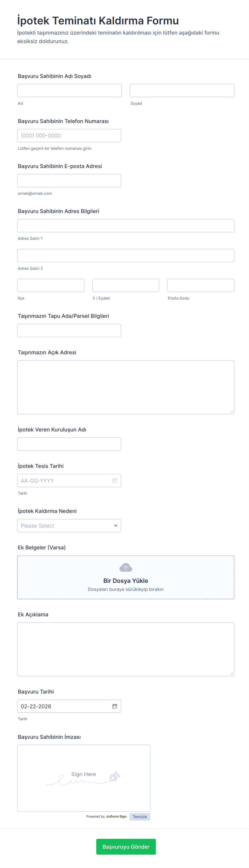Expand İpotek Kaldırma Nedeni dropdown
The width and height of the screenshot is (249, 868).
pyautogui.click(x=69, y=526)
